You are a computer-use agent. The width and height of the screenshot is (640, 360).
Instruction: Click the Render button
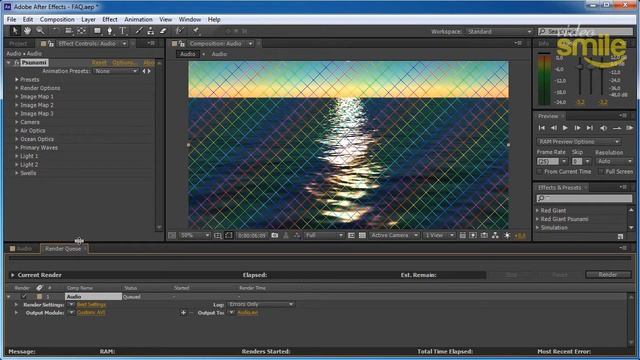point(608,275)
